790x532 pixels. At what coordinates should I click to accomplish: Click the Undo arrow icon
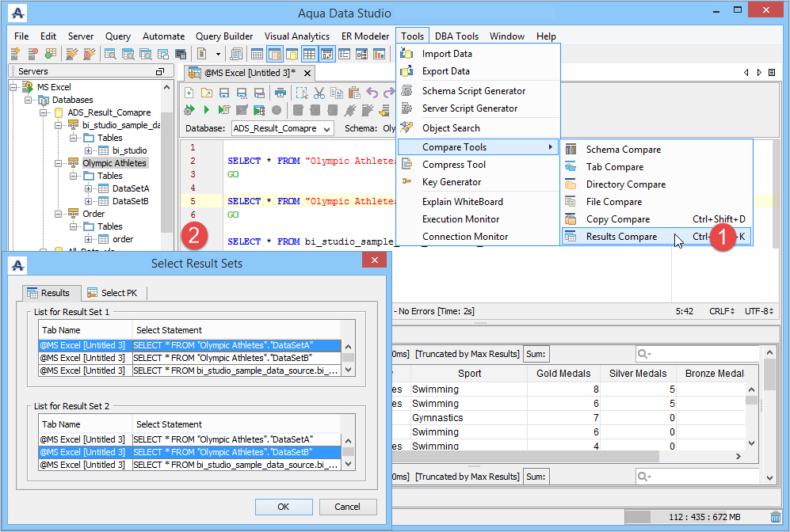pyautogui.click(x=372, y=93)
